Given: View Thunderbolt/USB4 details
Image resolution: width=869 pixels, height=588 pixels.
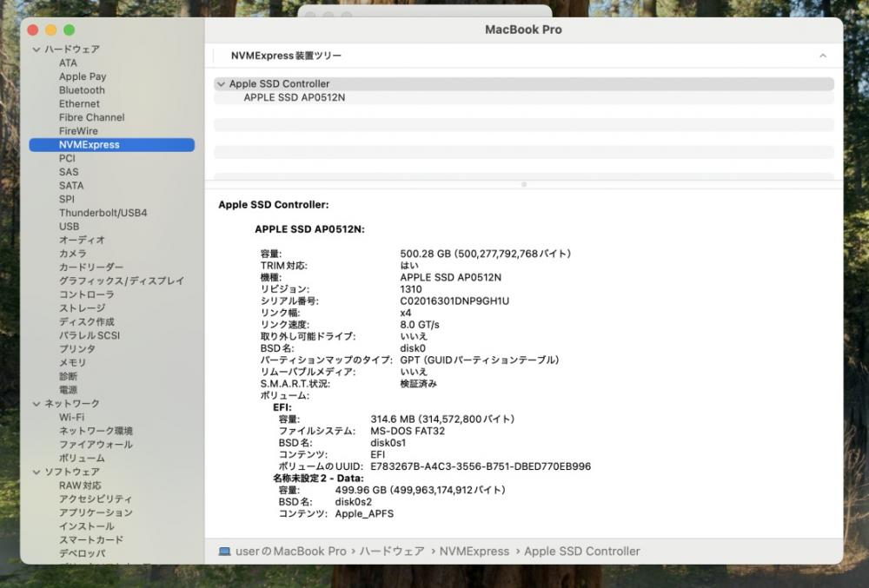Looking at the screenshot, I should point(103,213).
